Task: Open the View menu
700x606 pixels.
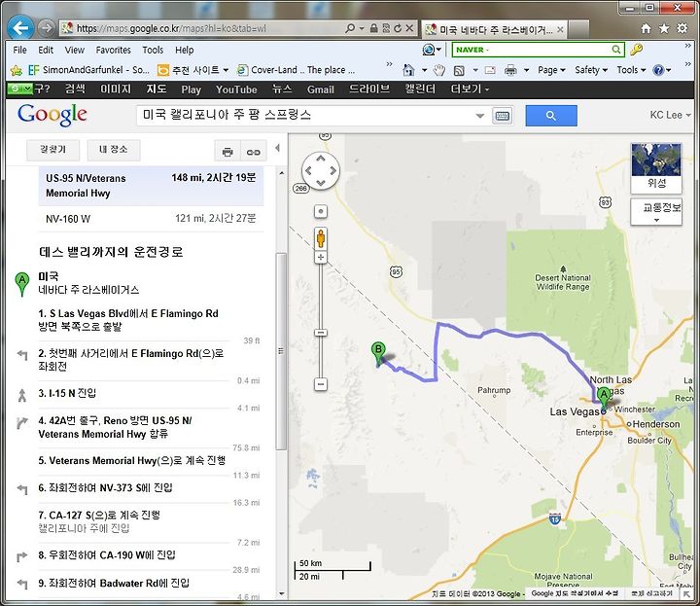Action: 75,50
